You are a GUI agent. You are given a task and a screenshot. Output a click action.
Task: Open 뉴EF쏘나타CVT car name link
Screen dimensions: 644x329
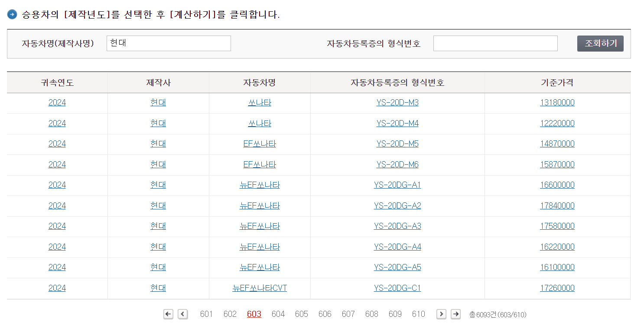tap(260, 288)
